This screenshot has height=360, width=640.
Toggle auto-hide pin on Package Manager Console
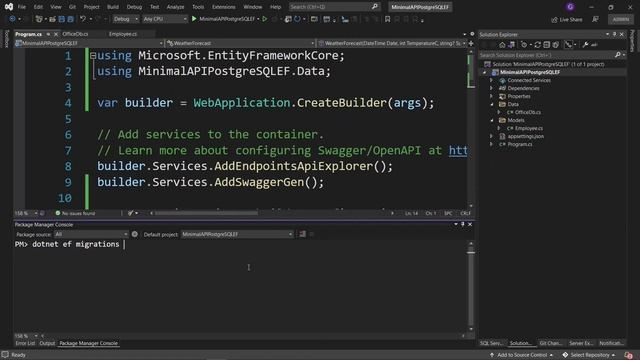[463, 224]
